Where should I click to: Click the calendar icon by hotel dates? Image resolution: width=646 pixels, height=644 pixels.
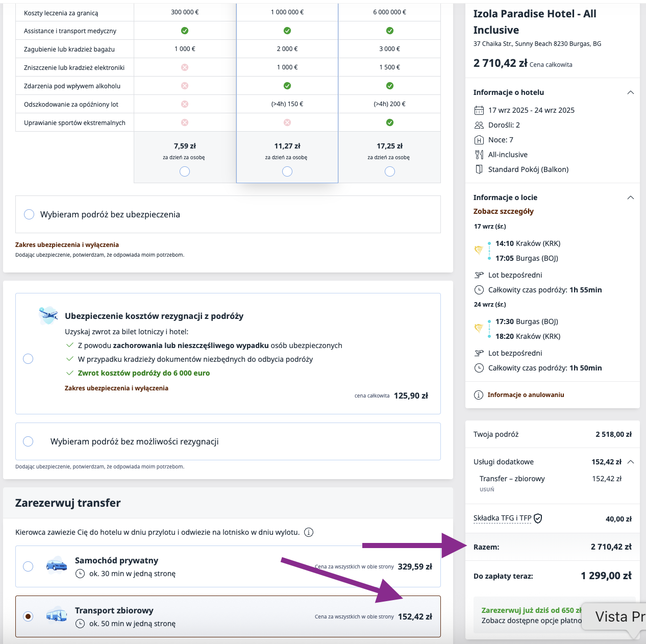(479, 110)
